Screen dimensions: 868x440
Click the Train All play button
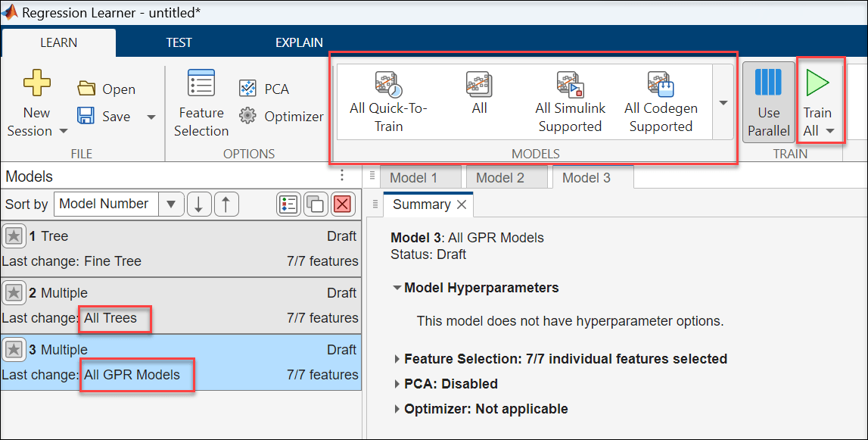pyautogui.click(x=817, y=83)
